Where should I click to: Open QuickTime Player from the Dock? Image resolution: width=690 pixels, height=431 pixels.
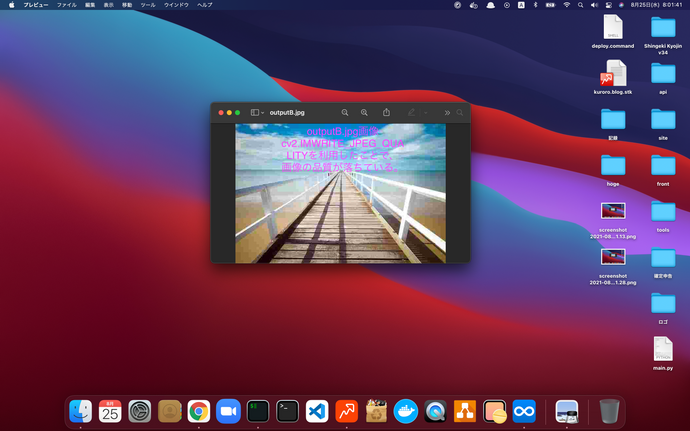point(435,411)
